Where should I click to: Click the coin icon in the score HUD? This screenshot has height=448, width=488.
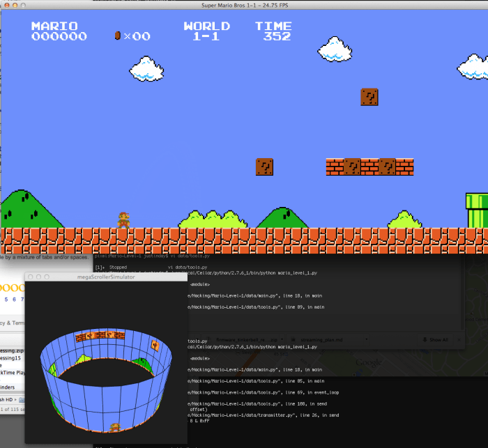[x=117, y=36]
